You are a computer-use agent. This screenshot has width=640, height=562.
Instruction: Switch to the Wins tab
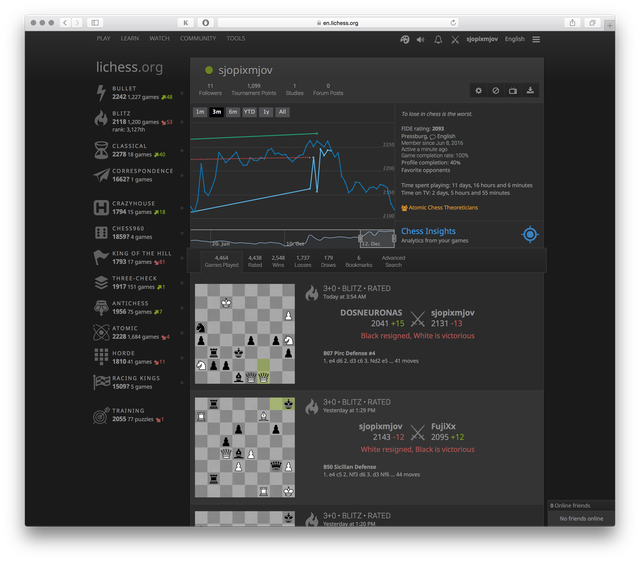(x=278, y=261)
